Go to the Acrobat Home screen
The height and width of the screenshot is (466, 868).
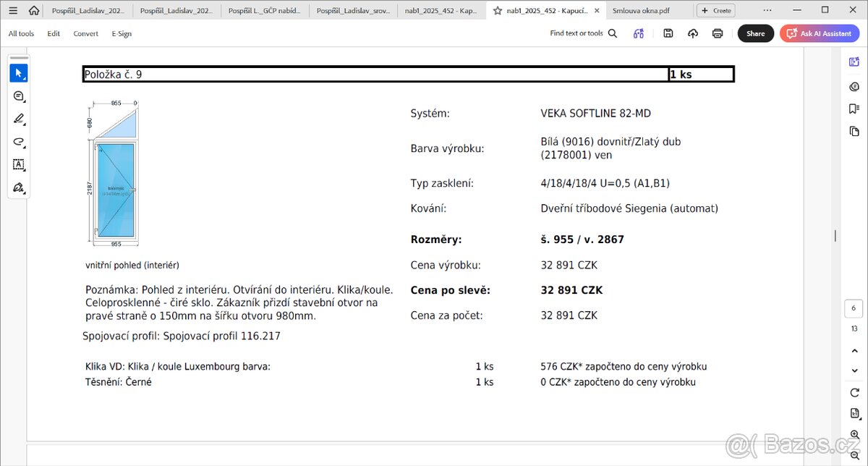[33, 10]
